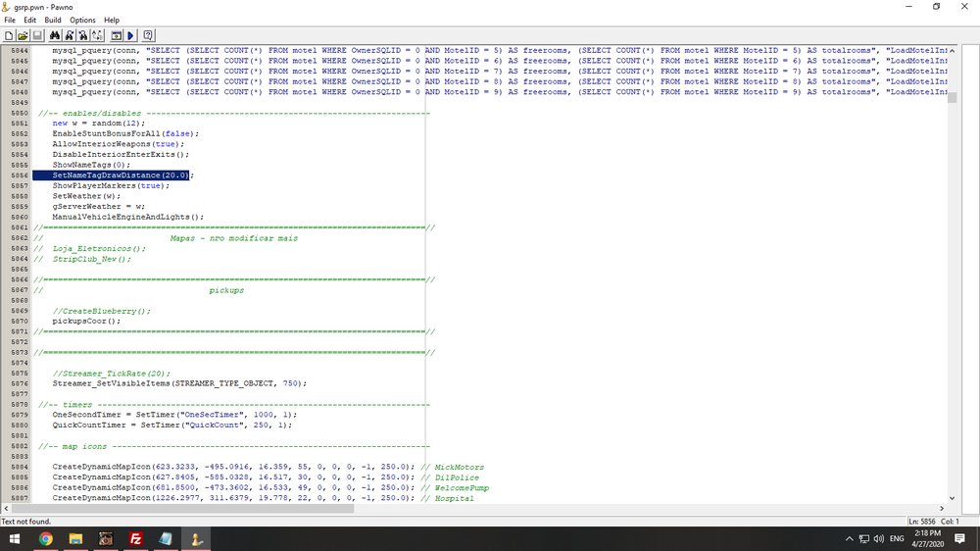Open the Edit menu

(30, 20)
